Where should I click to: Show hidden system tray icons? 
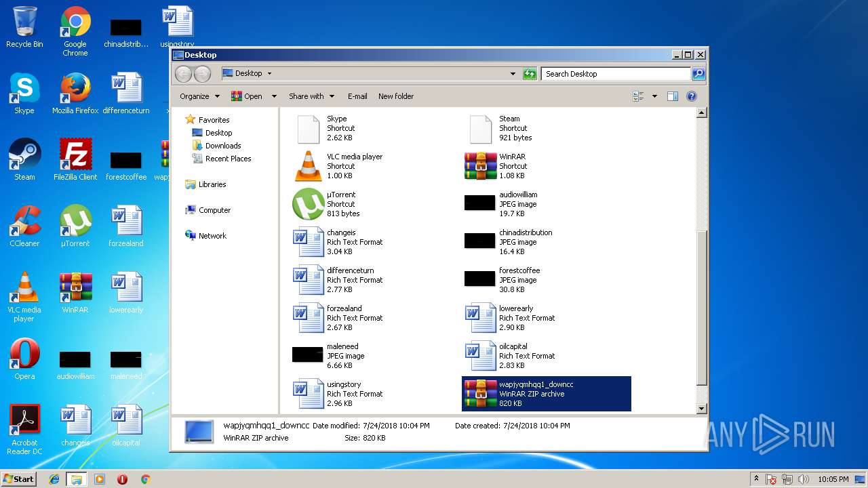(x=756, y=479)
